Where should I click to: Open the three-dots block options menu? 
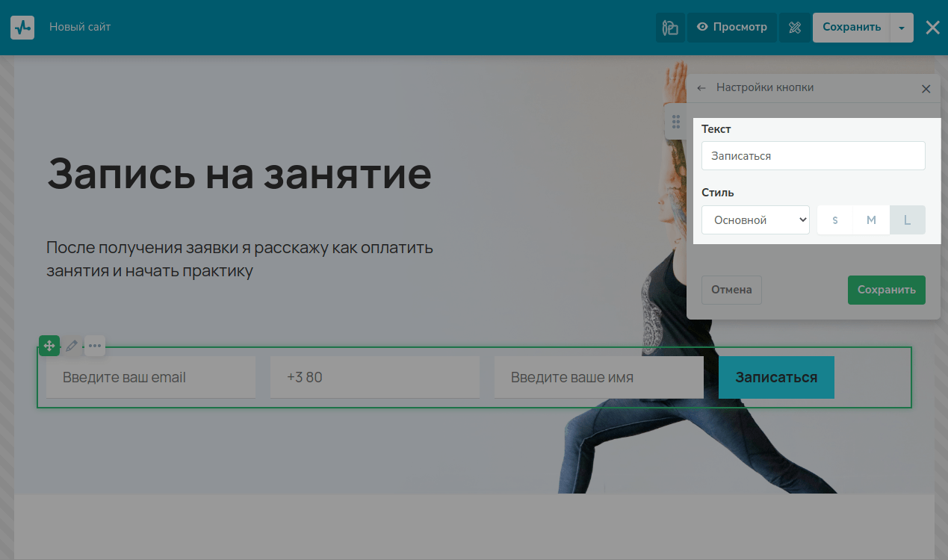point(95,346)
